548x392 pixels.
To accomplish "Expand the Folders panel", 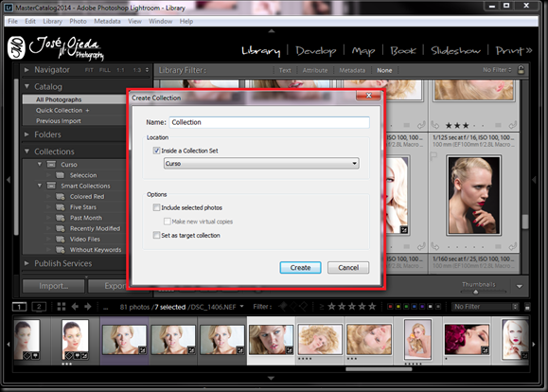I will click(x=27, y=134).
